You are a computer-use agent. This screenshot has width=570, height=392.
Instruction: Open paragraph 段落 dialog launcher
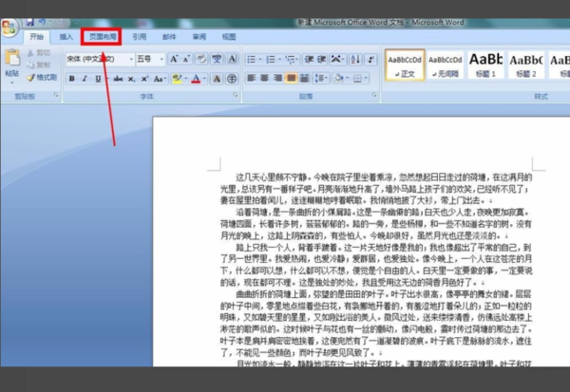pos(374,95)
